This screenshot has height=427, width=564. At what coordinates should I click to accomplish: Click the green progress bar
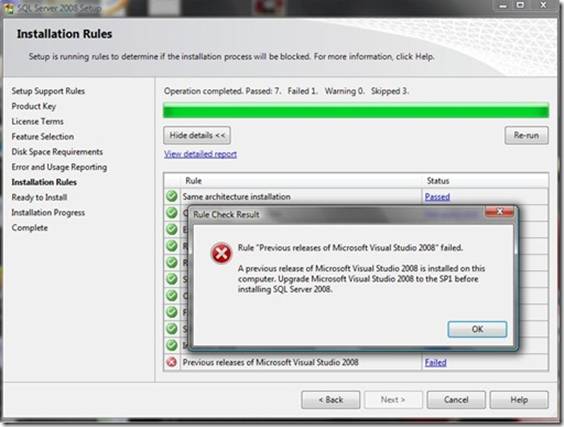[x=356, y=110]
